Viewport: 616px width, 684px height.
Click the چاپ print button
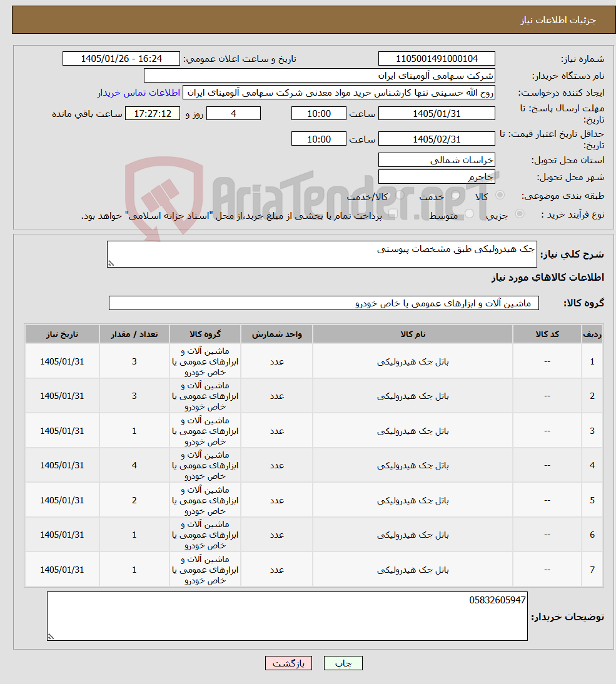343,663
